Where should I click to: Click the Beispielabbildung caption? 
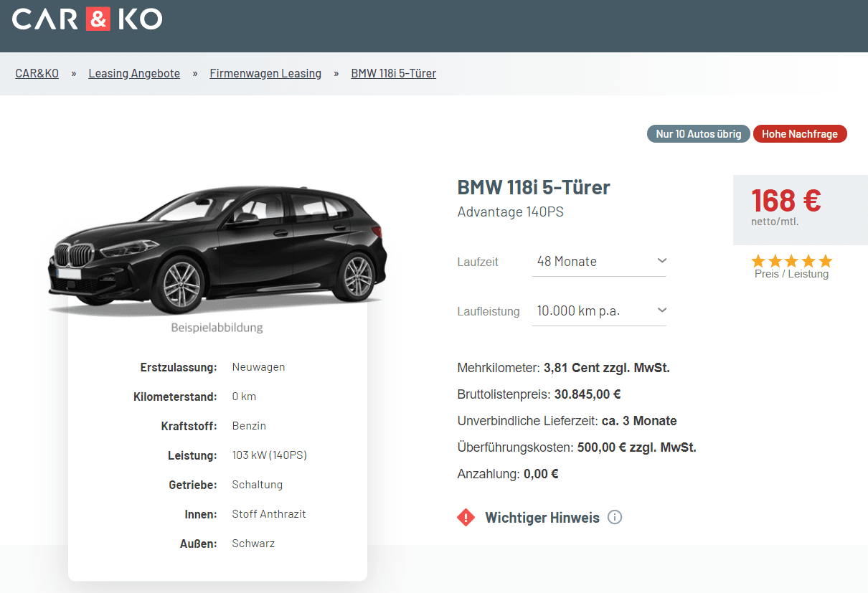(217, 328)
